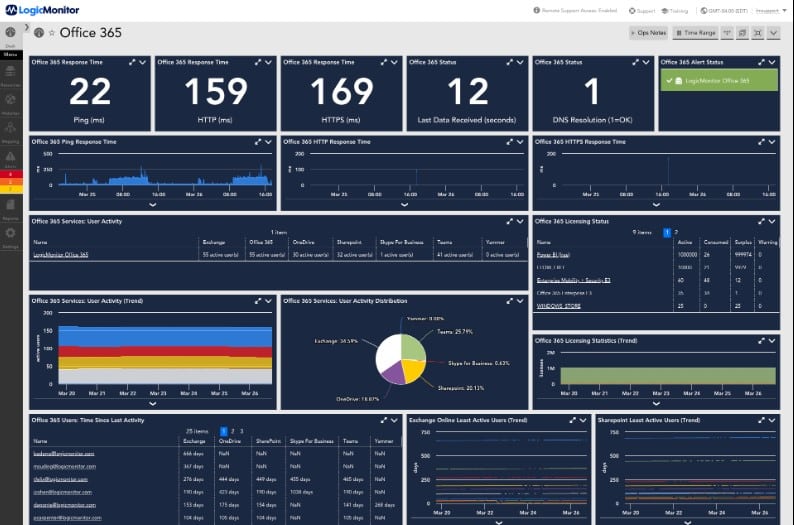The height and width of the screenshot is (525, 794).
Task: Go to page 3 of Time Since Last Activity
Action: (242, 431)
